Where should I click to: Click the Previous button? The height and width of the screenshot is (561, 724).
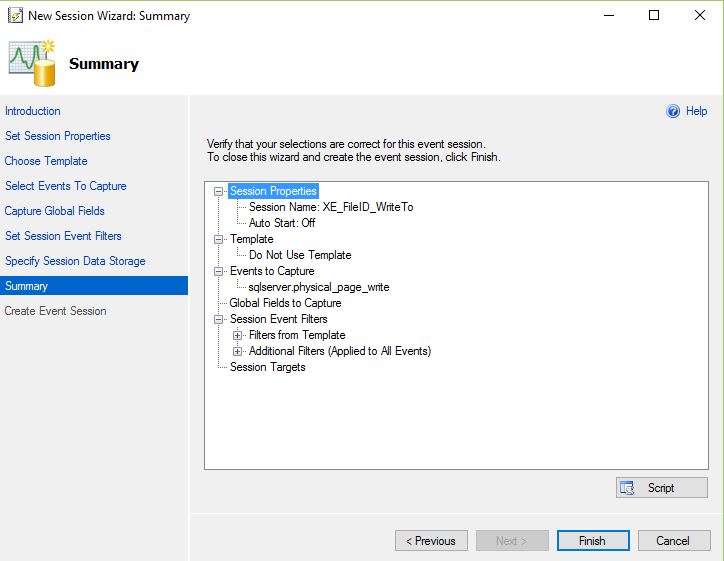coord(431,541)
